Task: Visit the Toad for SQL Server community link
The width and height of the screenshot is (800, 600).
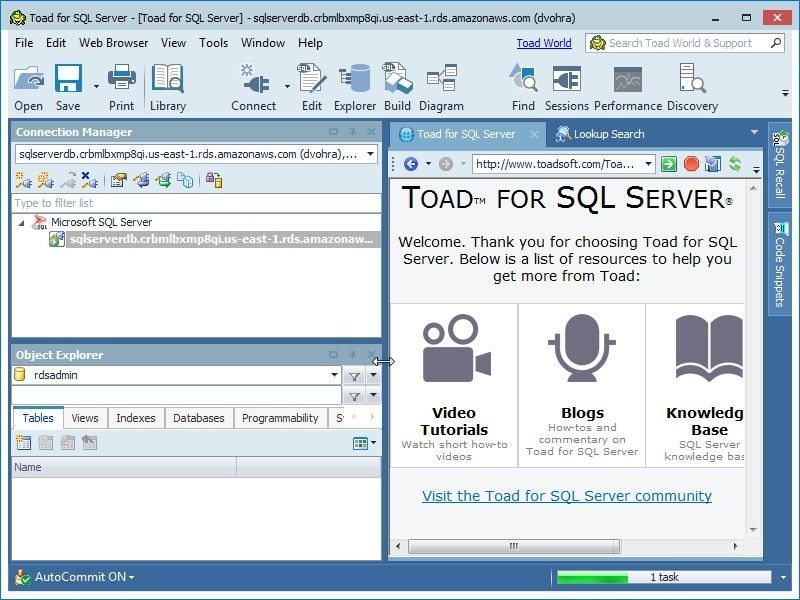Action: coord(567,496)
